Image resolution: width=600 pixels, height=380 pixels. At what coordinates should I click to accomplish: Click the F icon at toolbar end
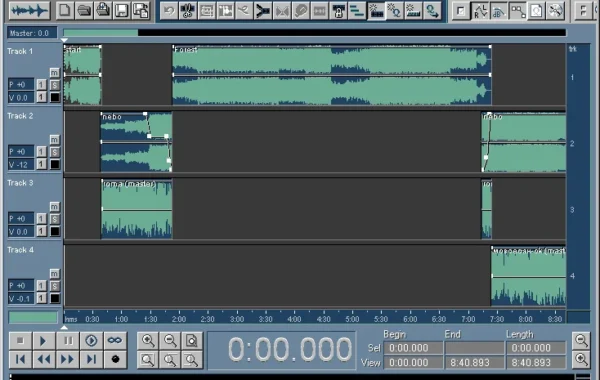(583, 11)
